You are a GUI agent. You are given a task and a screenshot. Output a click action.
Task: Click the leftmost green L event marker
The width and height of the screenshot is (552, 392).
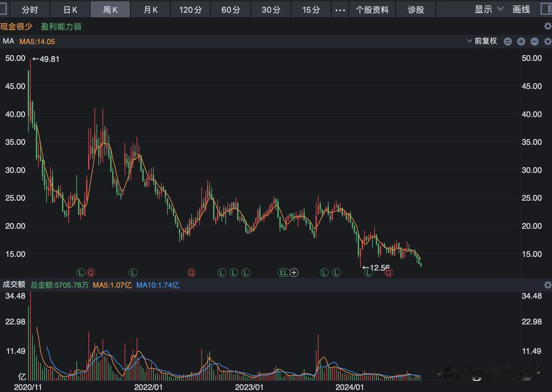tap(81, 272)
